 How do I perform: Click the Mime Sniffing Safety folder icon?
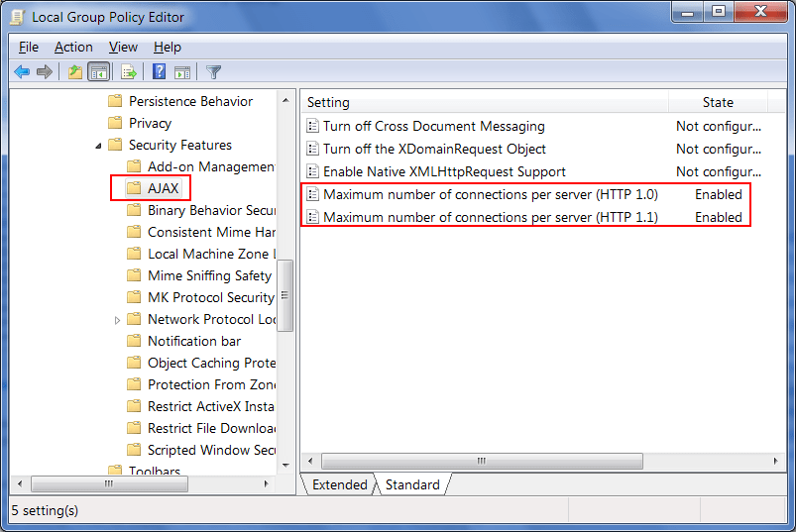point(134,275)
